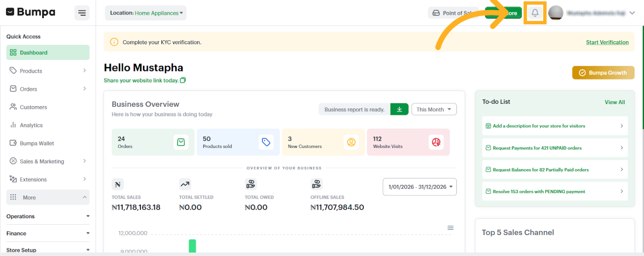This screenshot has width=644, height=256.
Task: Click the KYC info warning icon
Action: 114,42
